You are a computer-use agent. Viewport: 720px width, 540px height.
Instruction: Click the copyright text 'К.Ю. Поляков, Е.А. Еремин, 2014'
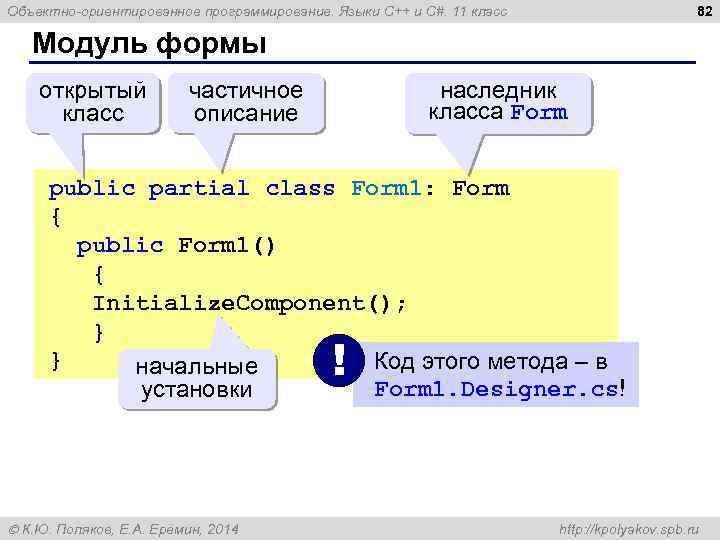point(130,529)
